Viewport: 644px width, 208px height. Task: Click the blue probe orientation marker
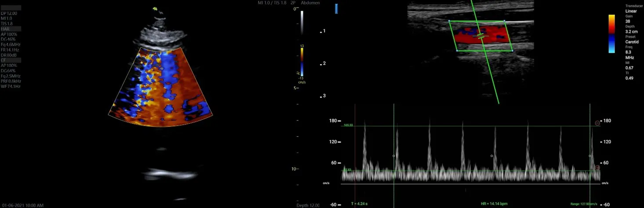[x=336, y=9]
